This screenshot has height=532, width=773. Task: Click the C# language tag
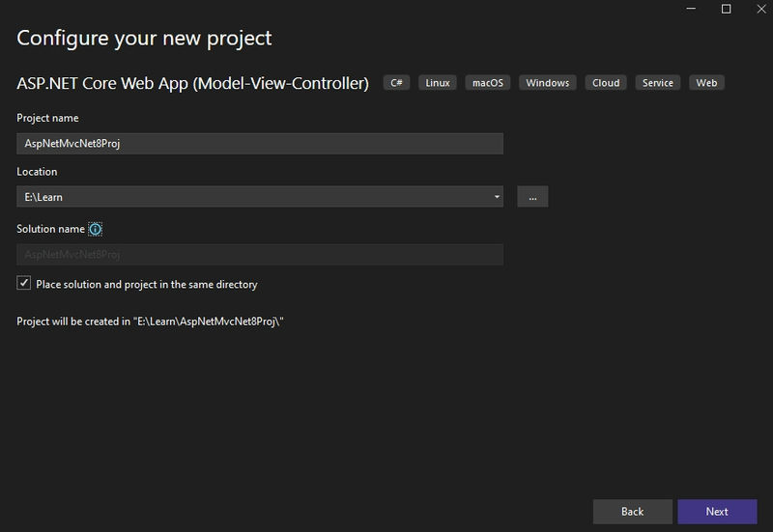(x=397, y=83)
